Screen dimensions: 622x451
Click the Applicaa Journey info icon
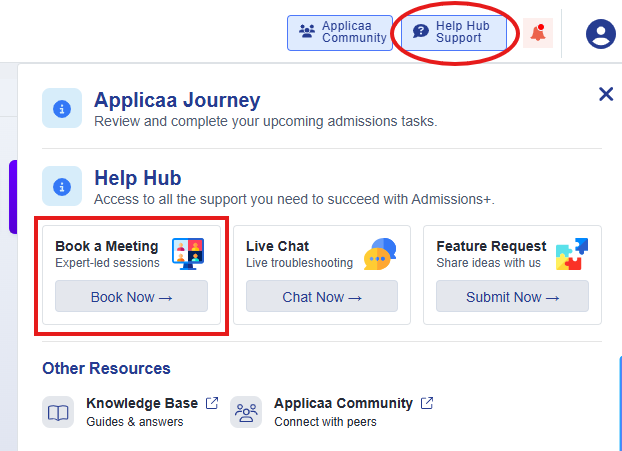tap(62, 108)
